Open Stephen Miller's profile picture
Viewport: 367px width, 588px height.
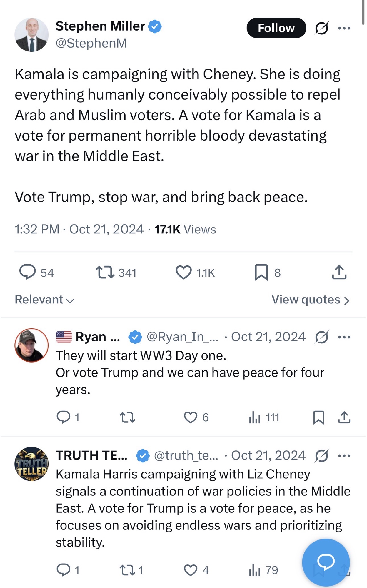[x=32, y=35]
